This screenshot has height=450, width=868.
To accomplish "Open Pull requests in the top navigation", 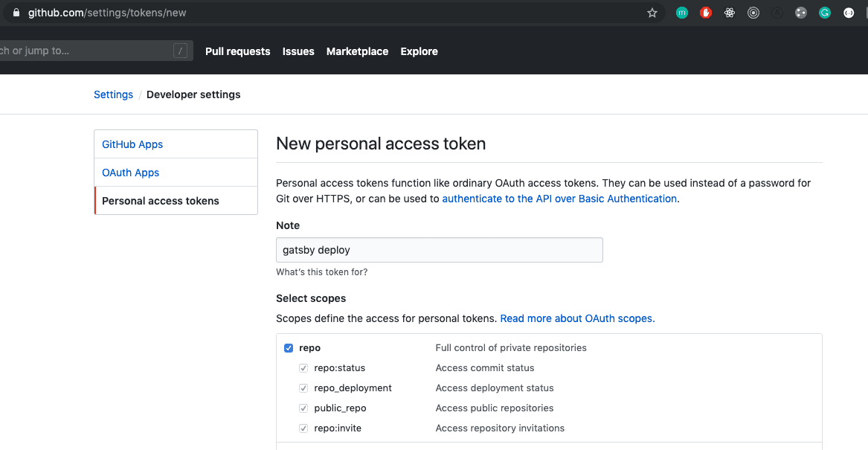I will [x=237, y=51].
